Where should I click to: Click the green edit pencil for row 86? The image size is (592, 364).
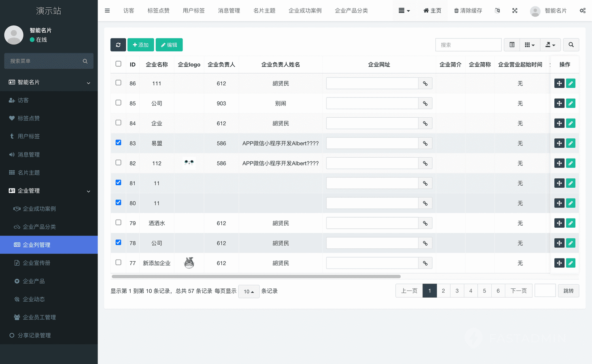pos(571,83)
